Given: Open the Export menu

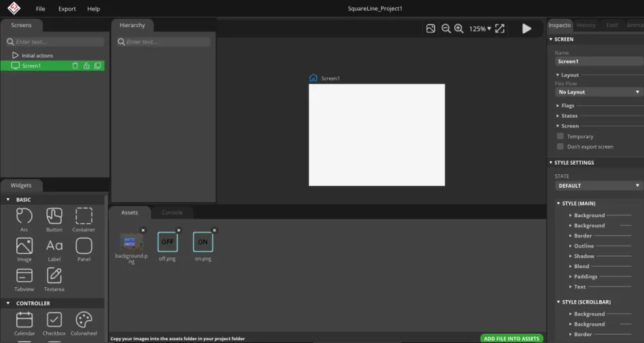Looking at the screenshot, I should (x=67, y=9).
